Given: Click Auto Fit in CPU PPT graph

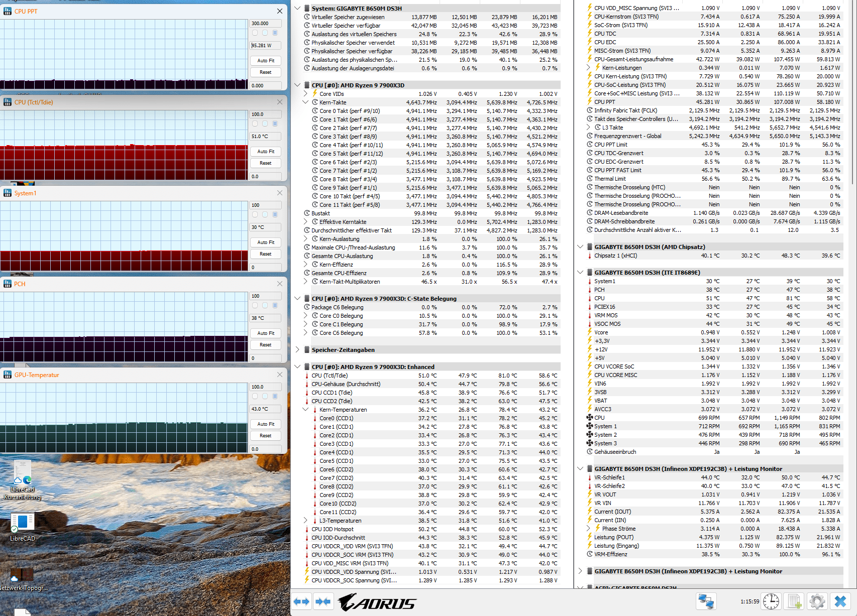Looking at the screenshot, I should [266, 61].
